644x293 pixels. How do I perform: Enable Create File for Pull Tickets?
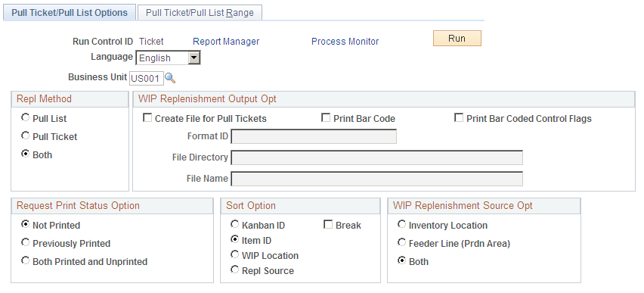coord(147,118)
